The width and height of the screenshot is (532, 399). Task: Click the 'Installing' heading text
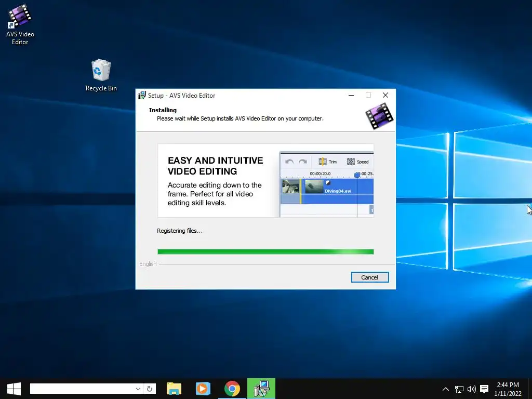[x=163, y=110]
